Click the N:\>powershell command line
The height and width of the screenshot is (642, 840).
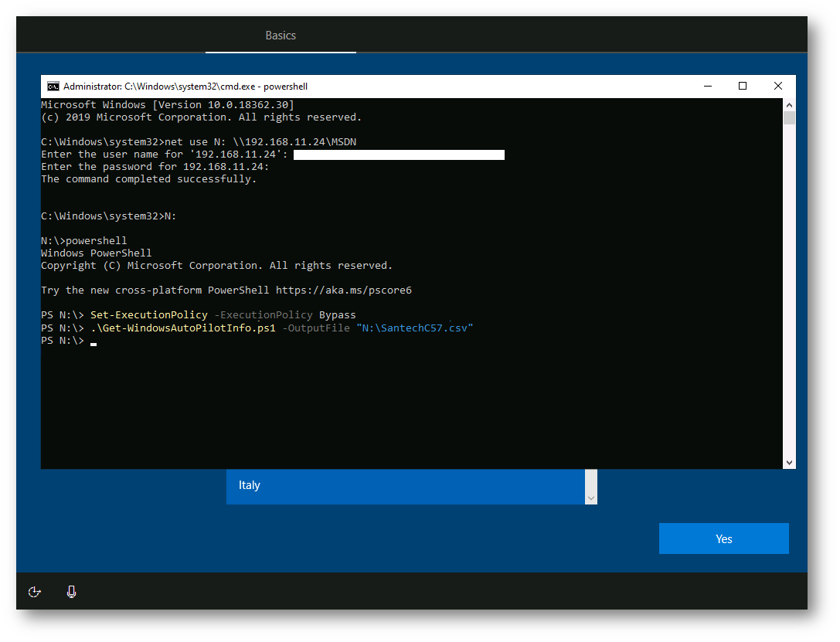click(84, 240)
